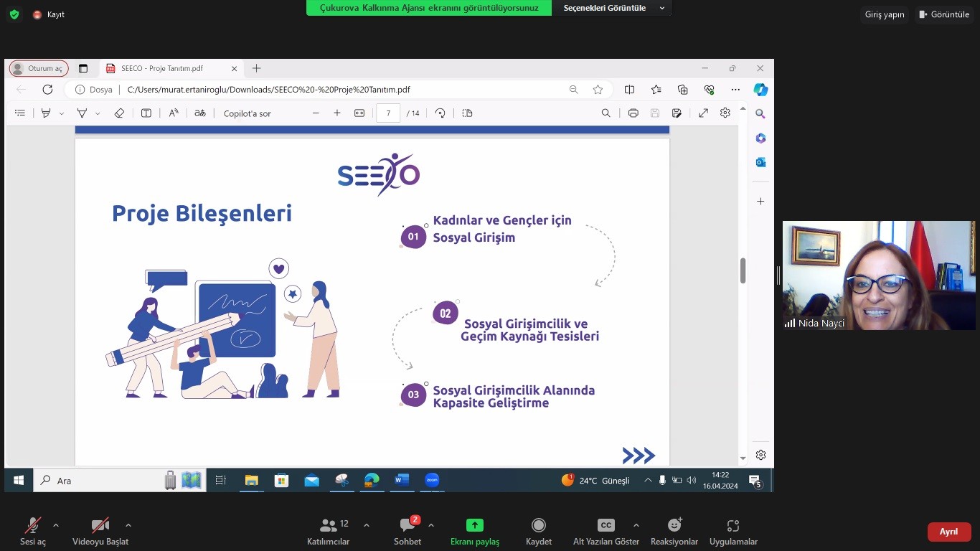Viewport: 980px width, 551px height.
Task: Open PDF viewer settings gear
Action: point(725,113)
